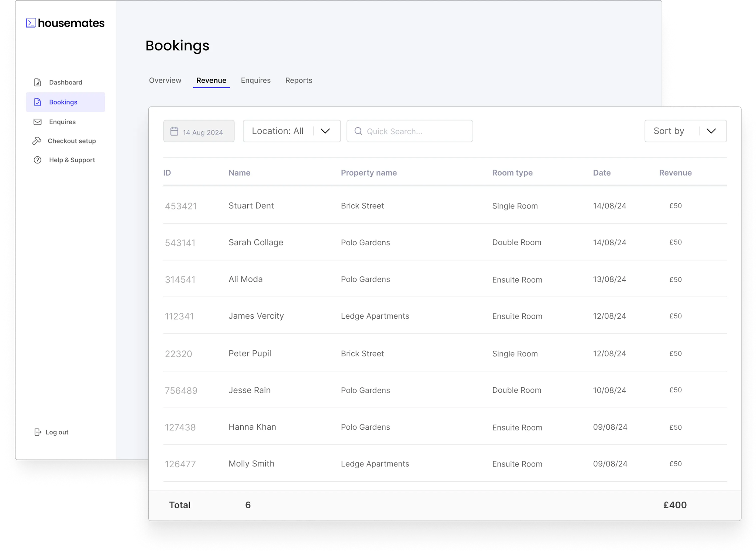Click the Enquires sidebar icon
Screen dimensions: 756x551
[x=37, y=121]
